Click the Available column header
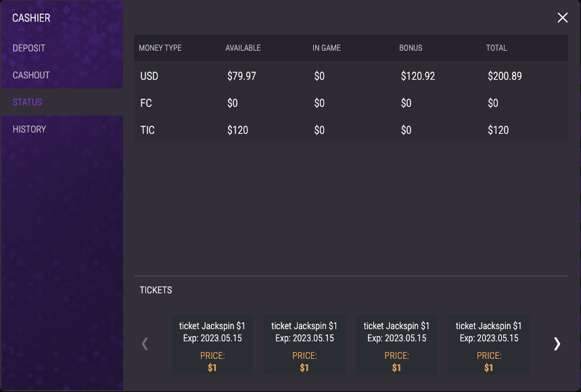Screen dimensions: 581x392 [243, 48]
